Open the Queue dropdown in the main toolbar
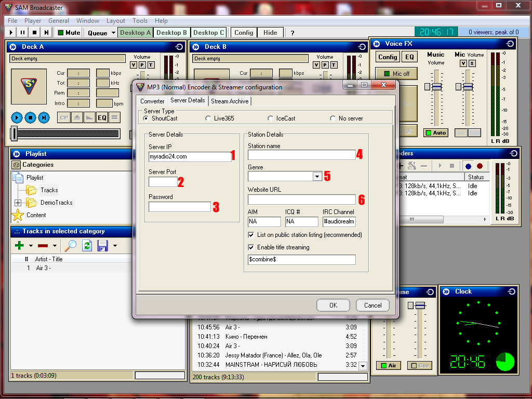Viewport: 532px width, 399px height. (113, 33)
